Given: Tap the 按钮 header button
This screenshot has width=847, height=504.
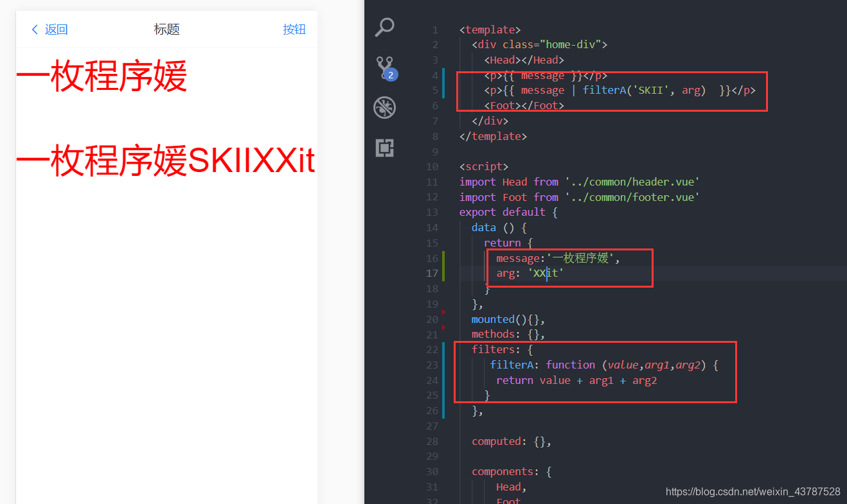Looking at the screenshot, I should (294, 30).
